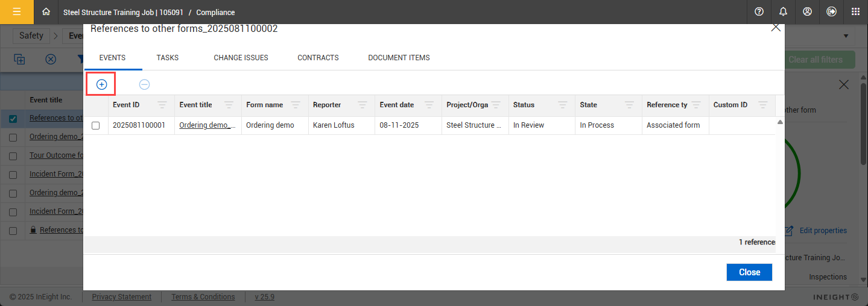This screenshot has width=868, height=306.
Task: Switch to the Contracts tab
Action: (318, 58)
